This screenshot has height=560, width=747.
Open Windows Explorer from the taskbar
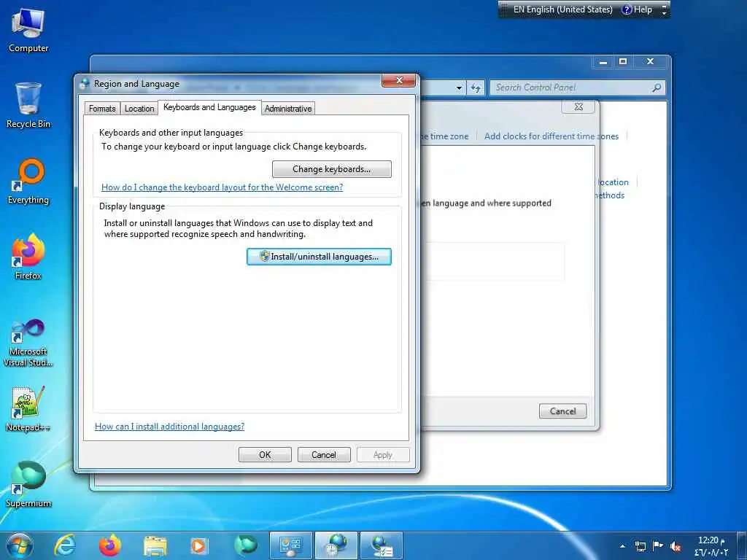tap(155, 545)
